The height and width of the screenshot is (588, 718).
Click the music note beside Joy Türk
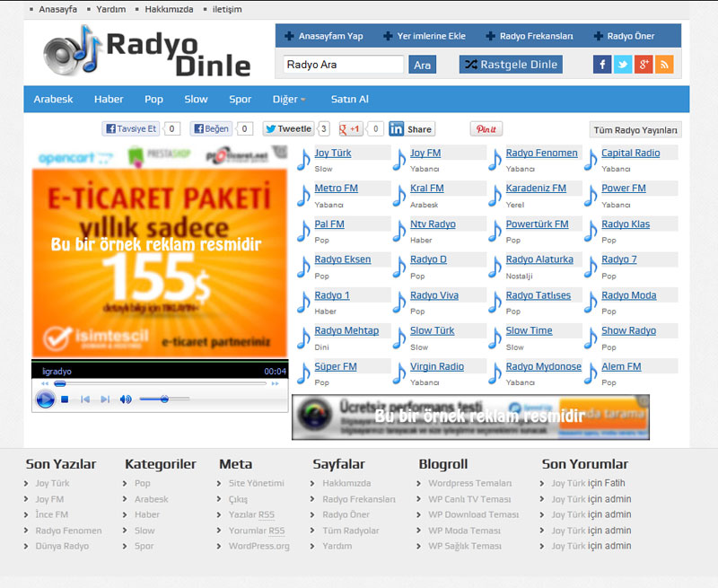coord(303,160)
